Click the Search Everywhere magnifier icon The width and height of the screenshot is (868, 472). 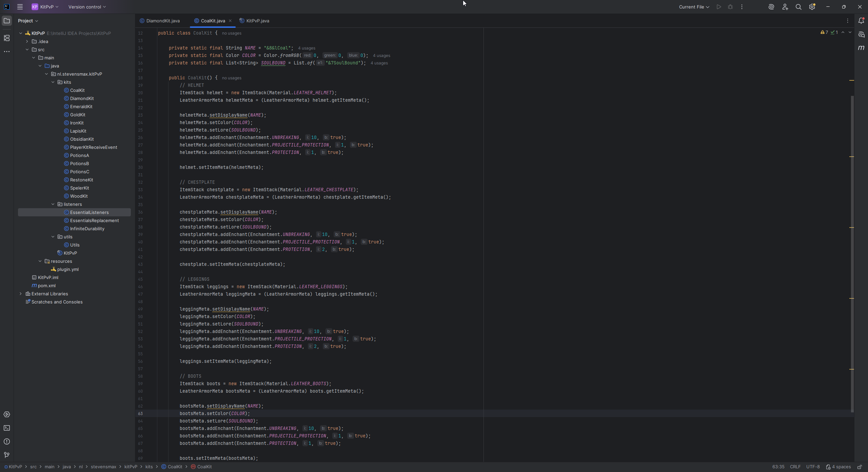798,7
